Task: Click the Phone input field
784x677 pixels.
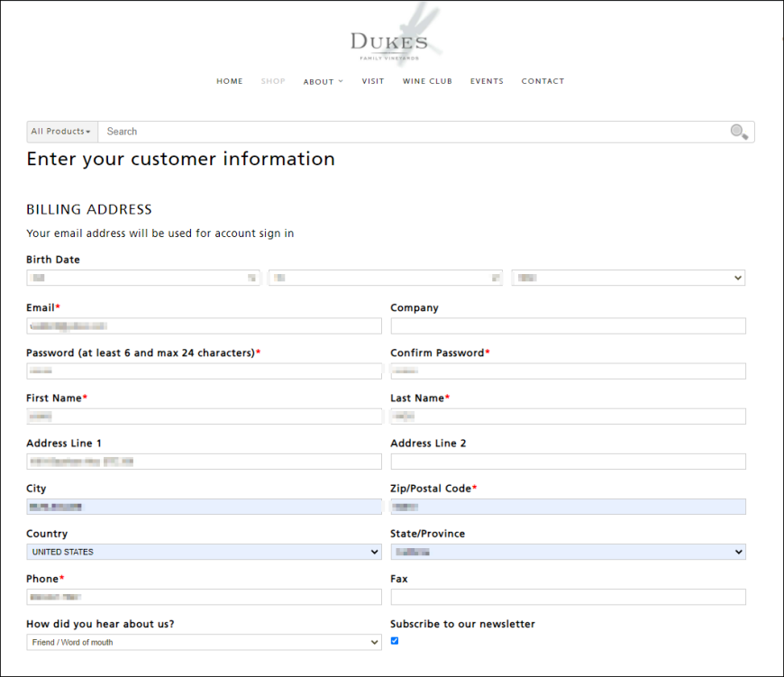Action: 204,597
